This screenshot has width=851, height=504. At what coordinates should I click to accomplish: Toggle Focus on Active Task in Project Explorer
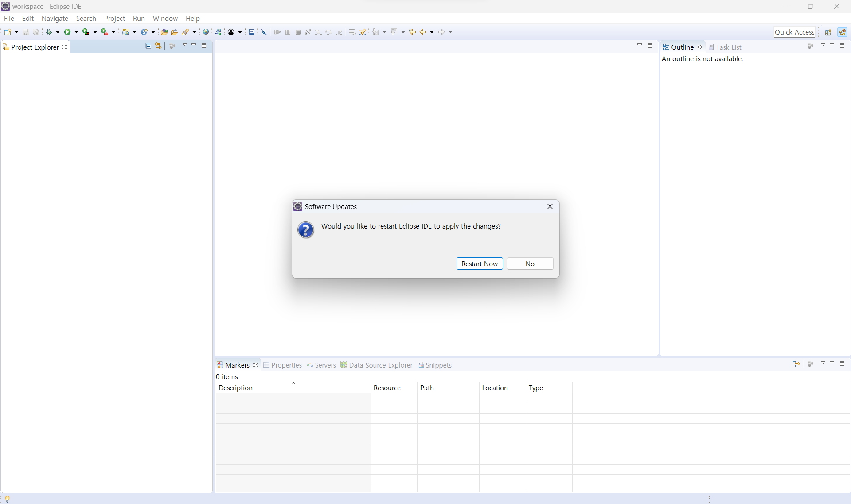coord(172,46)
